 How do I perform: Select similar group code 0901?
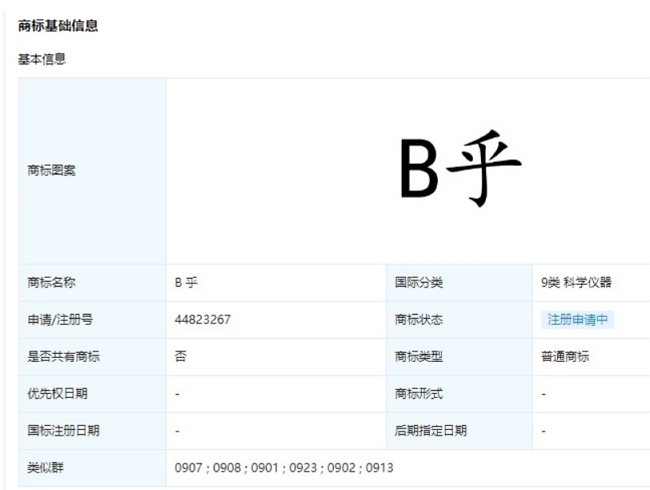point(264,468)
